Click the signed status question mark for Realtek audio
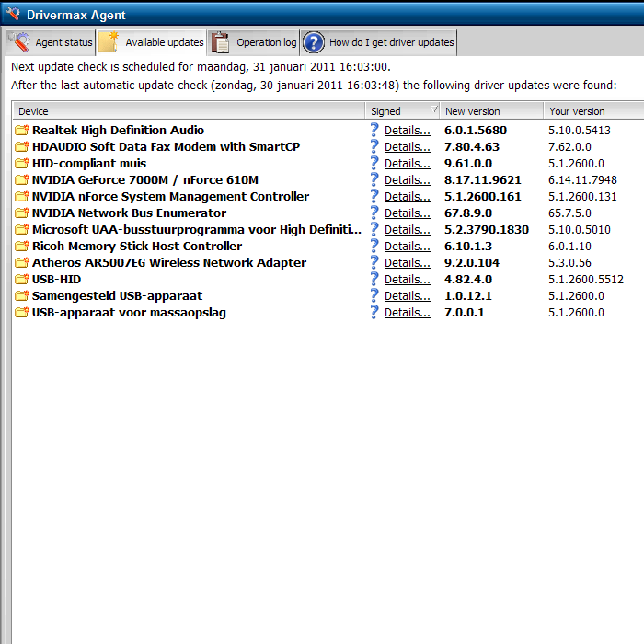 (x=374, y=130)
